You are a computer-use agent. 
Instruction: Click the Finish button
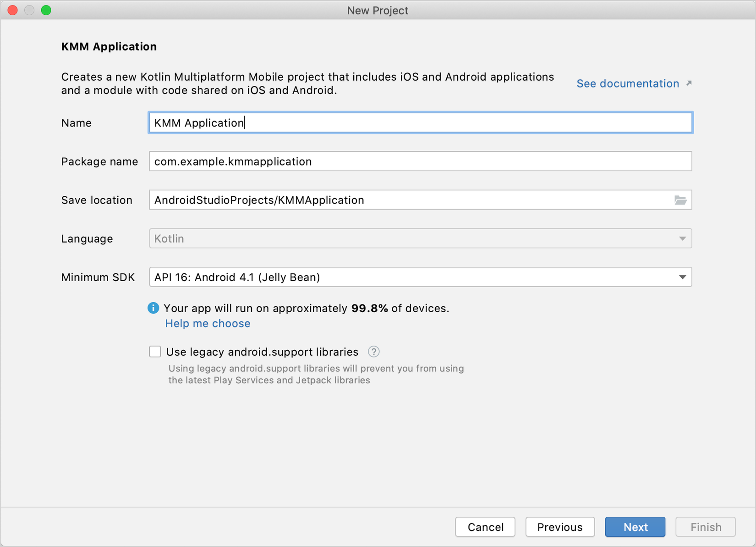pyautogui.click(x=706, y=527)
